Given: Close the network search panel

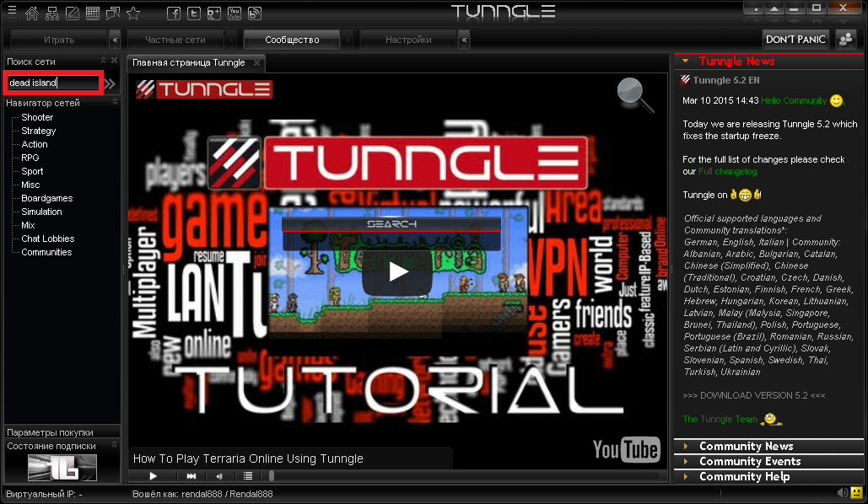Looking at the screenshot, I should click(x=114, y=61).
